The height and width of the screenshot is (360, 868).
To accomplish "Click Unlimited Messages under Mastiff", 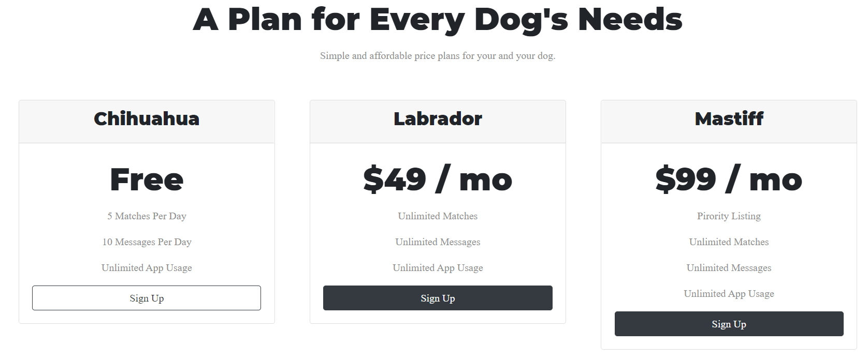I will click(x=729, y=268).
